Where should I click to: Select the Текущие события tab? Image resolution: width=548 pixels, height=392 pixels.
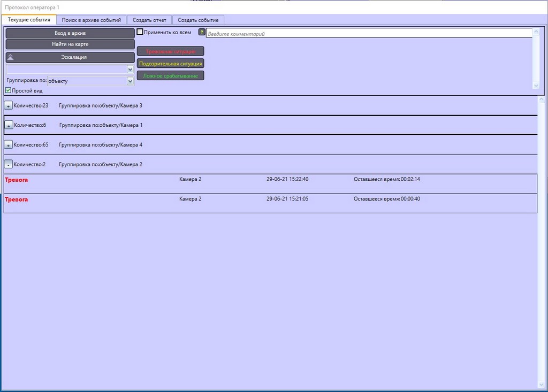(29, 20)
